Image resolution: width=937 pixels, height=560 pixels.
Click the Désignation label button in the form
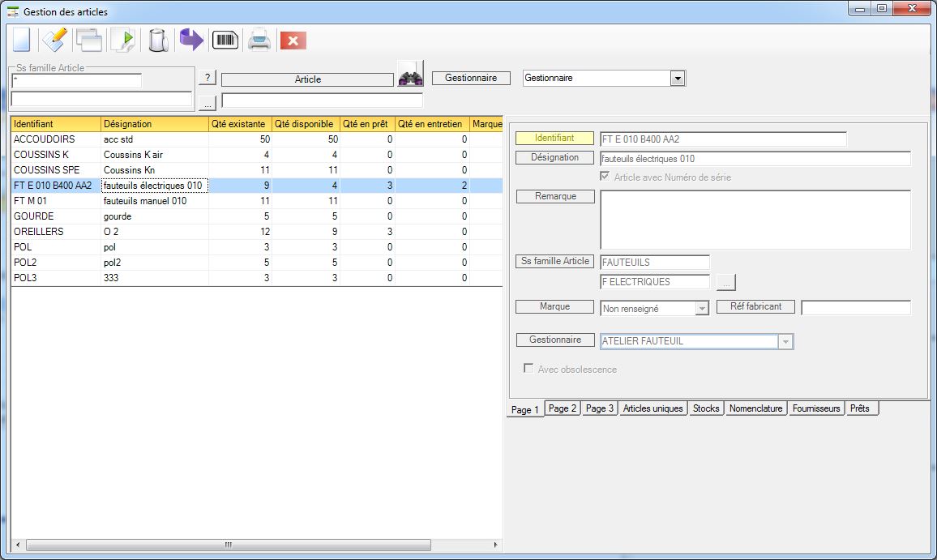(x=554, y=158)
